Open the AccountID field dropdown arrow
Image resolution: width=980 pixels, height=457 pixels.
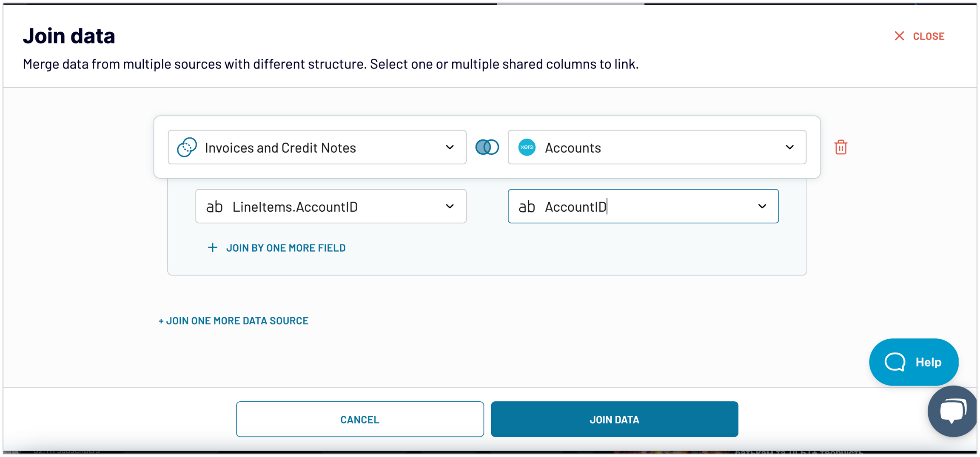(x=762, y=206)
